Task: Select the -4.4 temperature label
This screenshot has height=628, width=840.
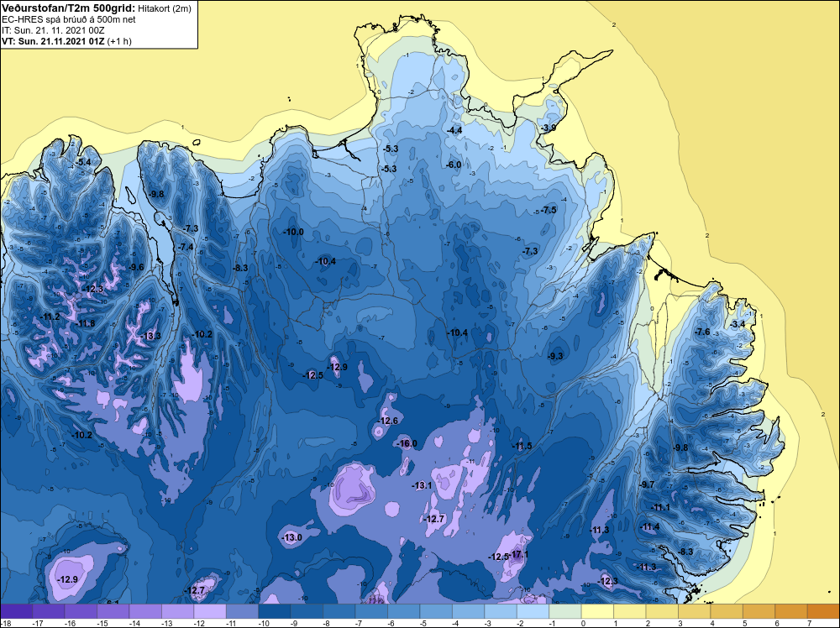Action: pyautogui.click(x=454, y=131)
